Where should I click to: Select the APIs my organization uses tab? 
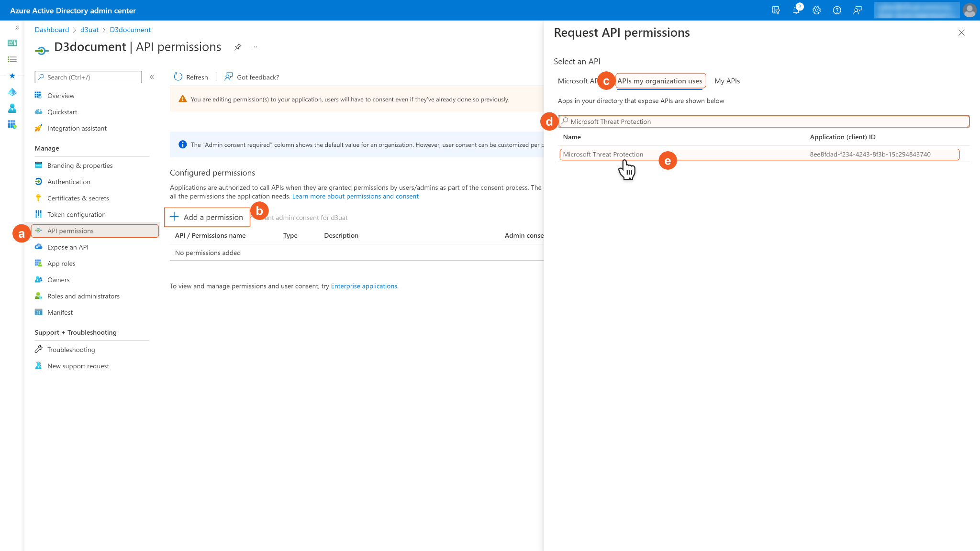pyautogui.click(x=660, y=81)
